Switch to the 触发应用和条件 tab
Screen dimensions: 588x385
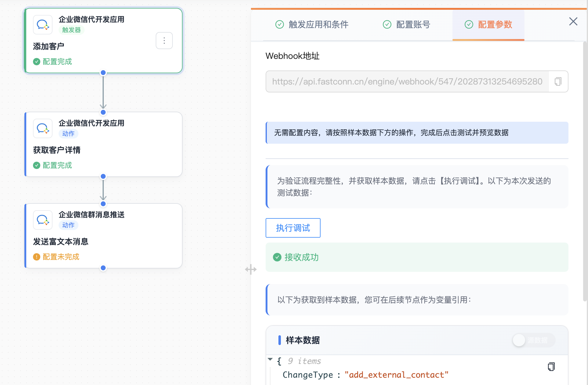(x=312, y=24)
